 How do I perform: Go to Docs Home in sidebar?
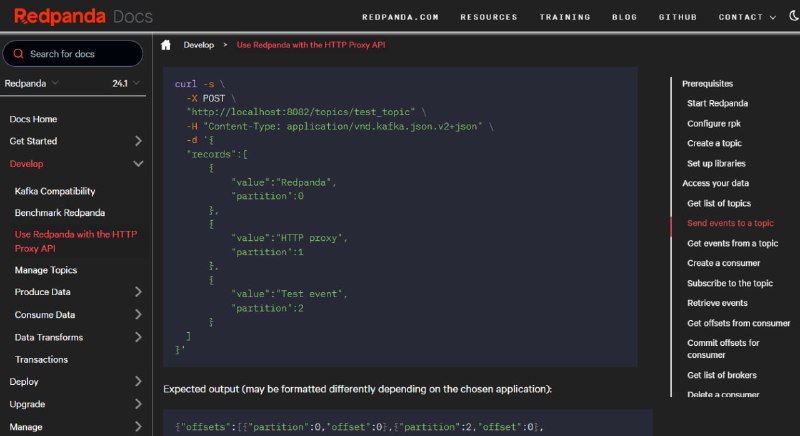33,119
